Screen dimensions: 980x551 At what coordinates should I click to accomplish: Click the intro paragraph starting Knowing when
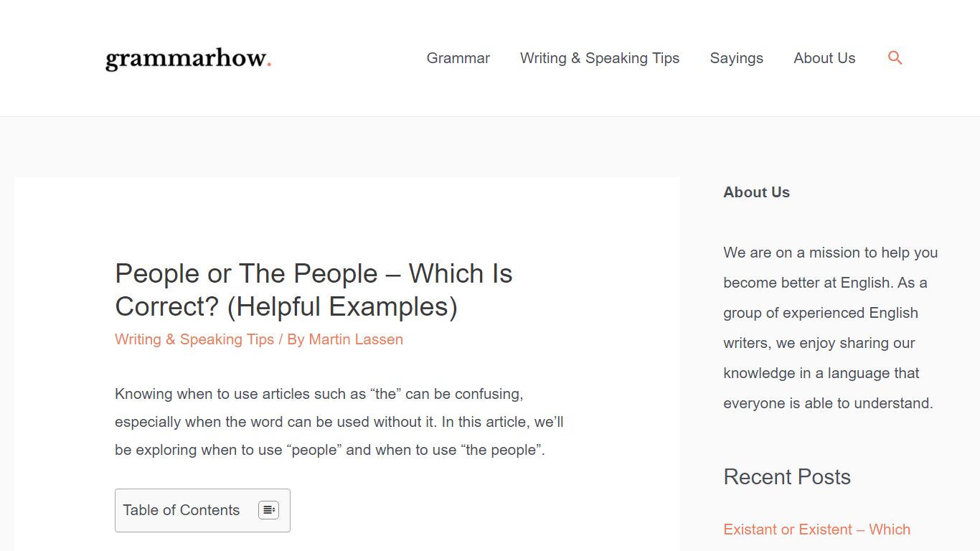click(x=339, y=422)
